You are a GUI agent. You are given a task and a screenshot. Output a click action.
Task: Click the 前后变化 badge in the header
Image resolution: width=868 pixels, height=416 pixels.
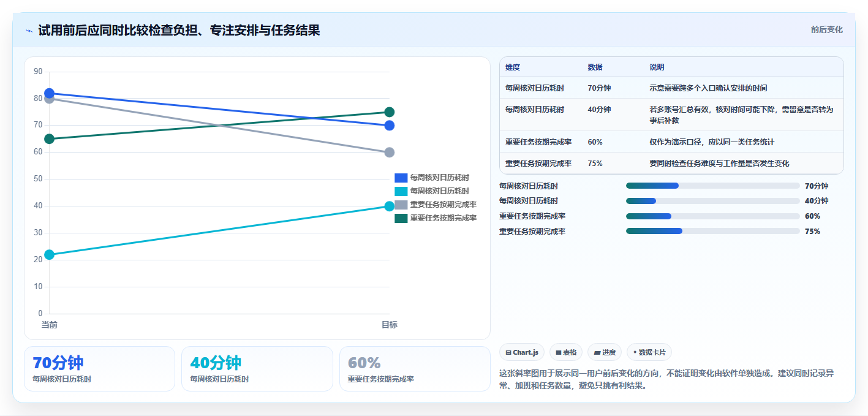coord(826,30)
